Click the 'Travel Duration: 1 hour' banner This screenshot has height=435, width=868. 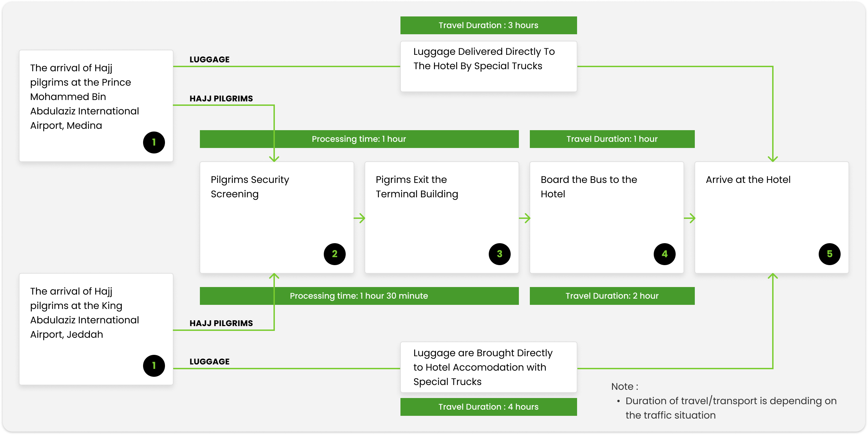coord(612,139)
